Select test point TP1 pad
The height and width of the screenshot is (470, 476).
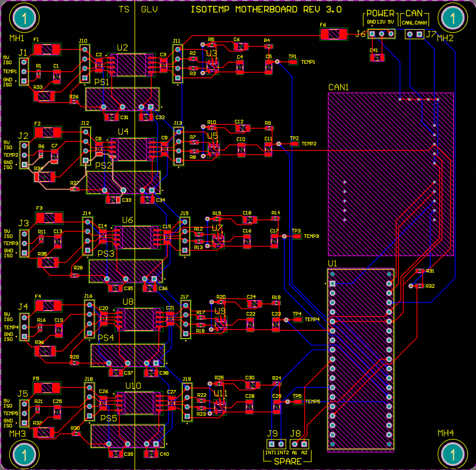[x=293, y=62]
